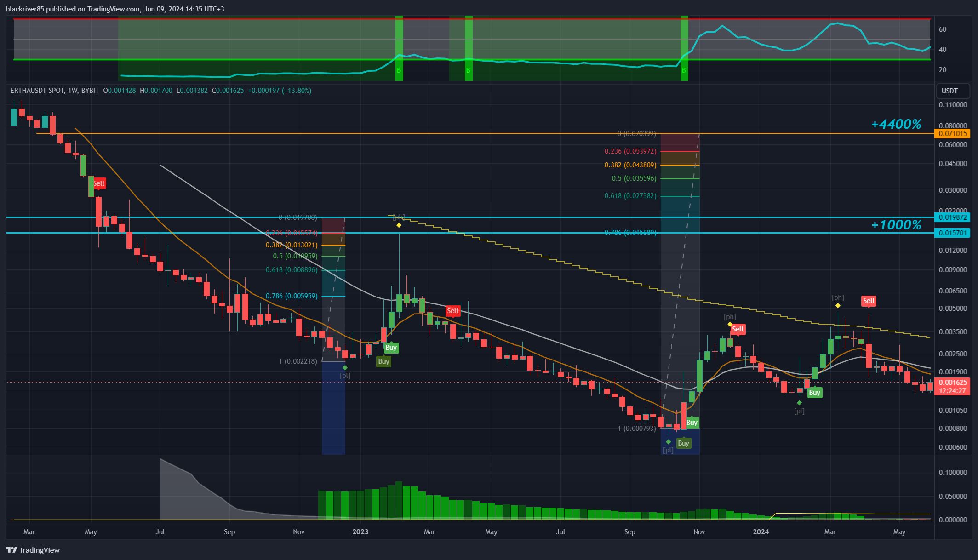This screenshot has height=560, width=978.
Task: Click the +1000% annotation text
Action: coord(896,225)
